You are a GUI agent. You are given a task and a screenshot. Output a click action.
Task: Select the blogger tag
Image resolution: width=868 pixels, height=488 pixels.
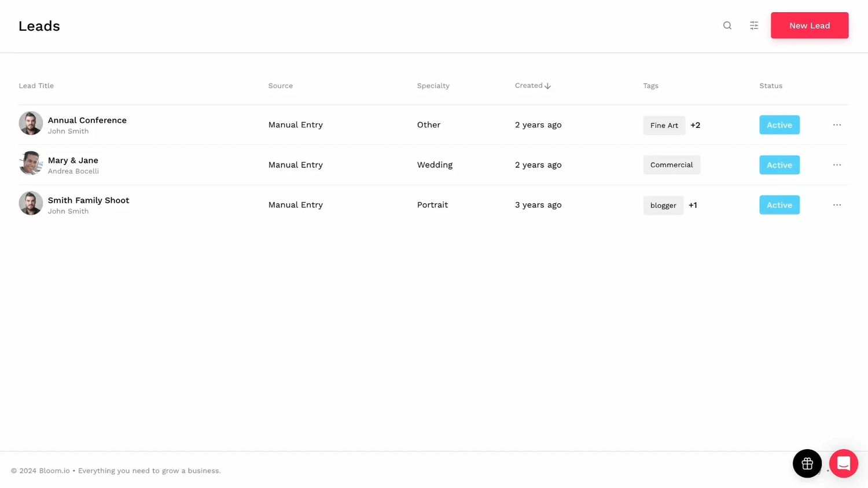pos(663,205)
